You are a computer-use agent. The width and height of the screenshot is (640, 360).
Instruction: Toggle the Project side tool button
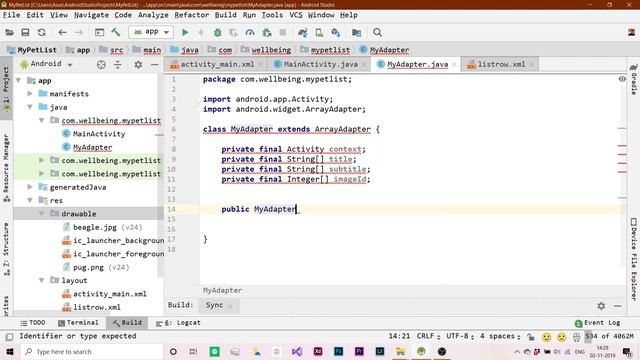[6, 89]
